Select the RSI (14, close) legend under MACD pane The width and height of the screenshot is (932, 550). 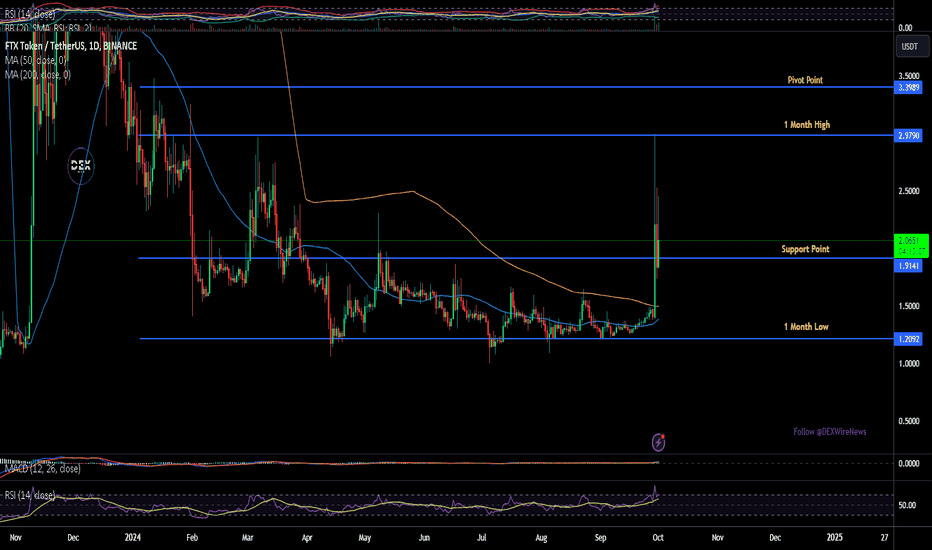30,495
